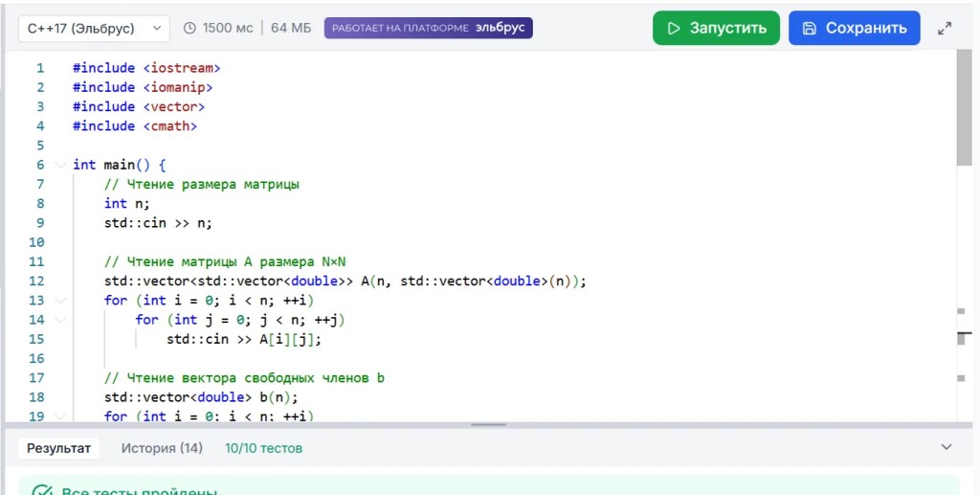Click the clock time limit icon
Screen dimensions: 980x495
[x=189, y=28]
